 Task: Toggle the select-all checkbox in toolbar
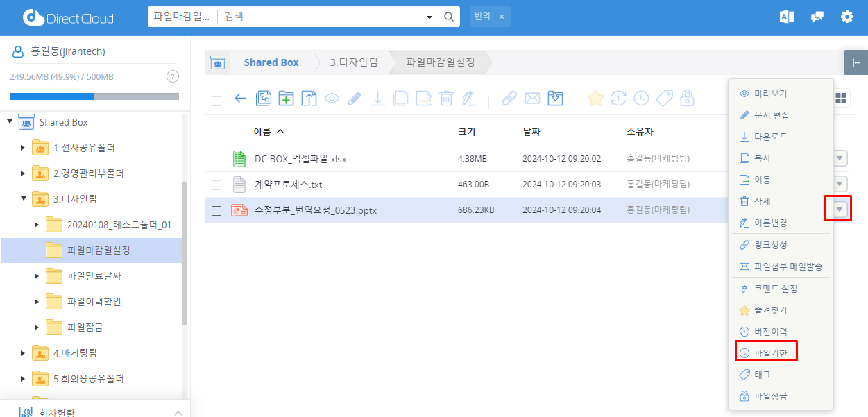click(216, 101)
